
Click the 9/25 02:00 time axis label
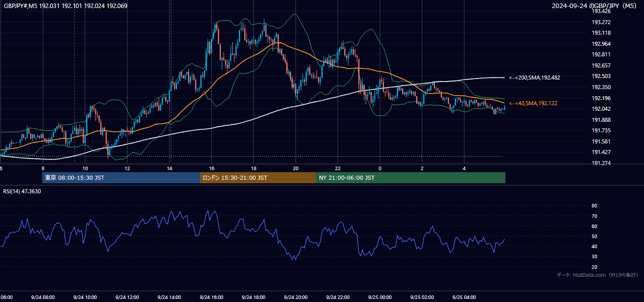coord(422,297)
